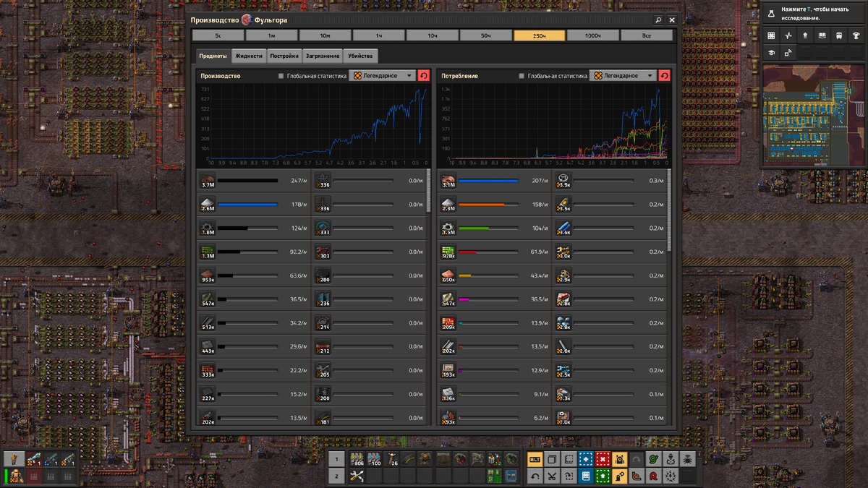The image size is (868, 488).
Task: Select the 10ч time range
Action: click(432, 35)
